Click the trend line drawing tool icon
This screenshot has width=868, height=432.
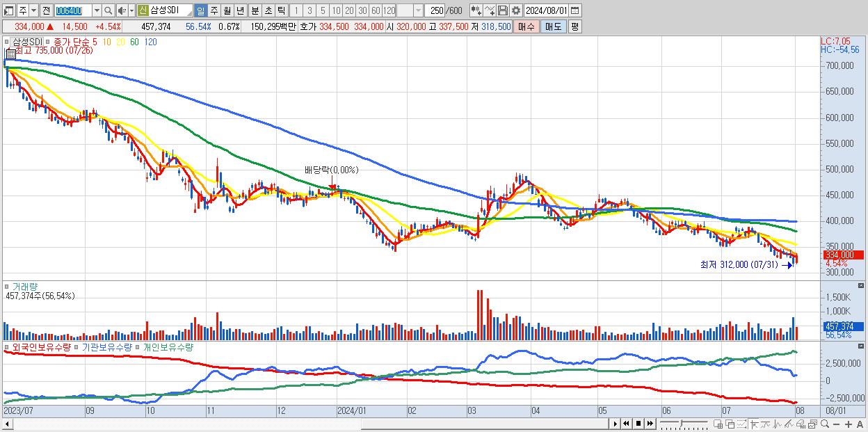click(x=789, y=424)
